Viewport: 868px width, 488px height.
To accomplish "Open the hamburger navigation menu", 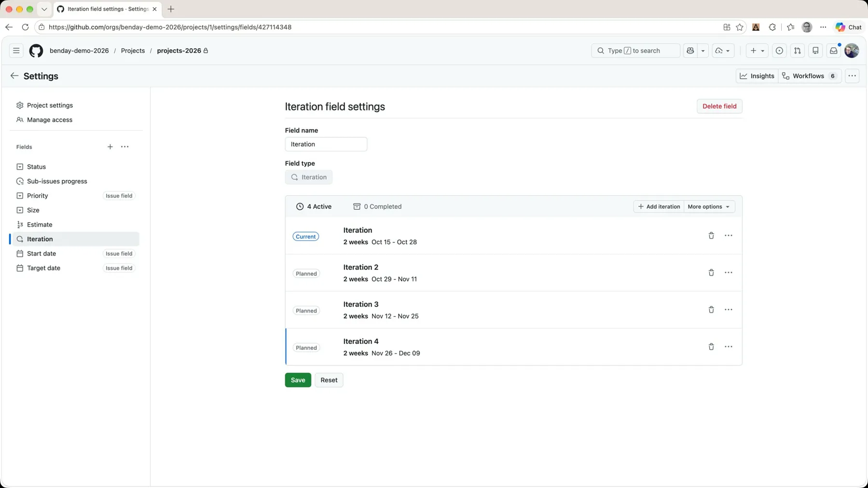I will (16, 51).
